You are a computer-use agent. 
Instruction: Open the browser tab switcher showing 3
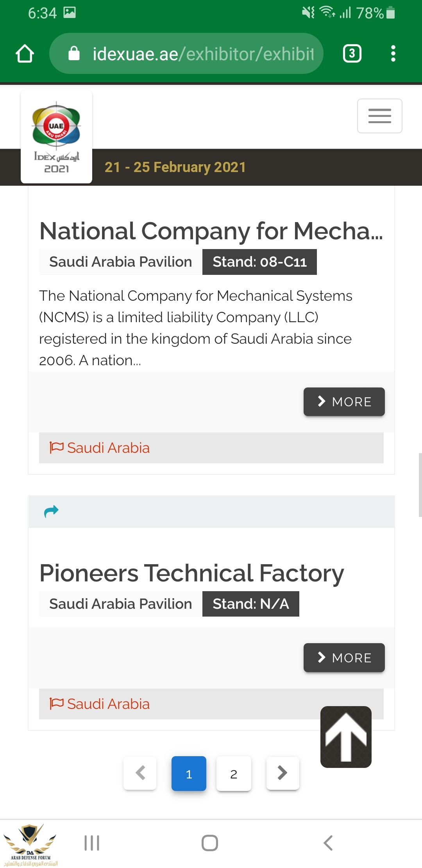point(352,54)
